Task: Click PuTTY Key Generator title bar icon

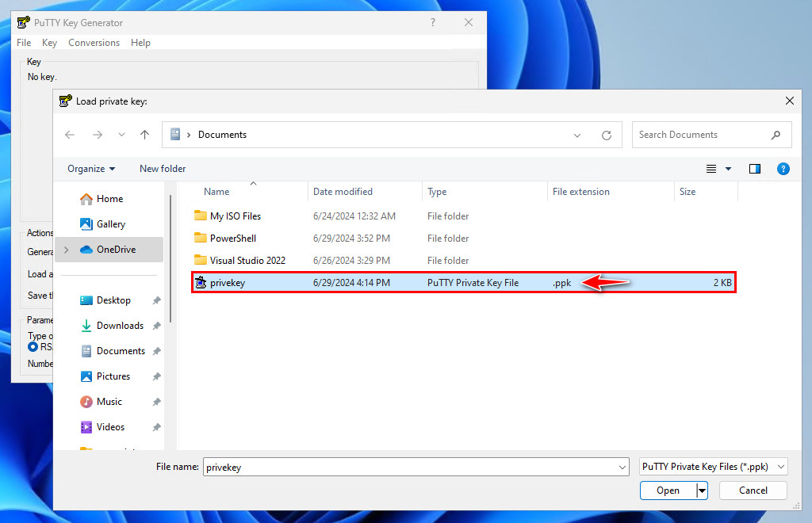Action: [23, 22]
